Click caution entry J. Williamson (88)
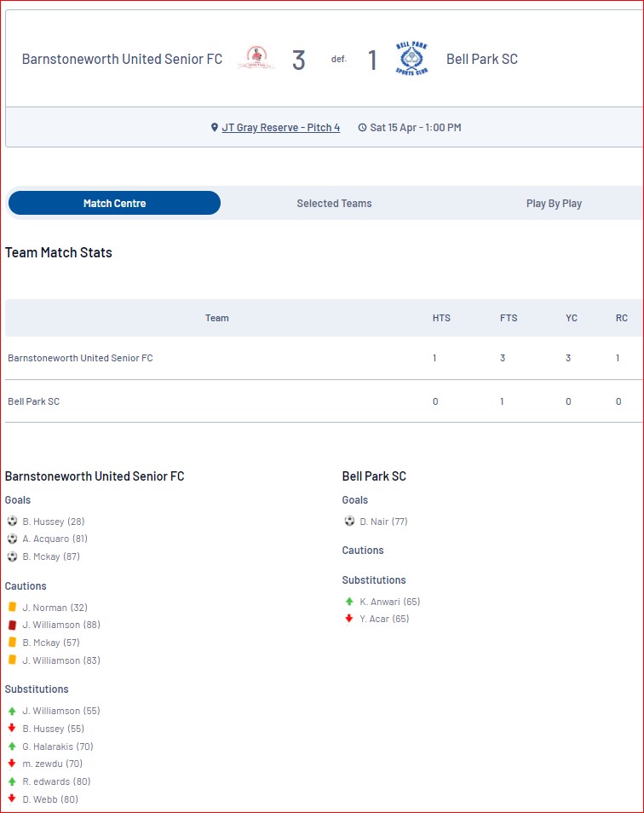Viewport: 644px width, 813px height. click(61, 625)
